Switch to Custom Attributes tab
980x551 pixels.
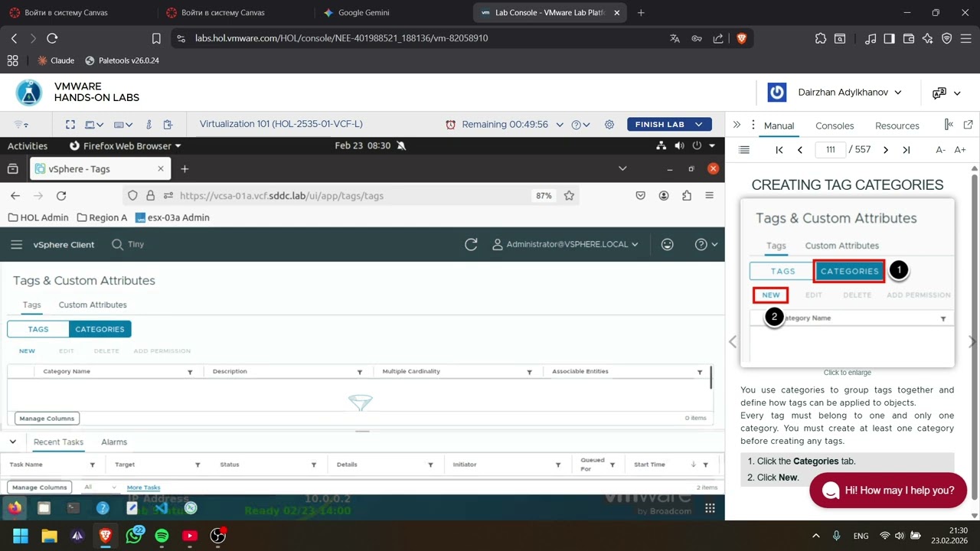(x=93, y=305)
